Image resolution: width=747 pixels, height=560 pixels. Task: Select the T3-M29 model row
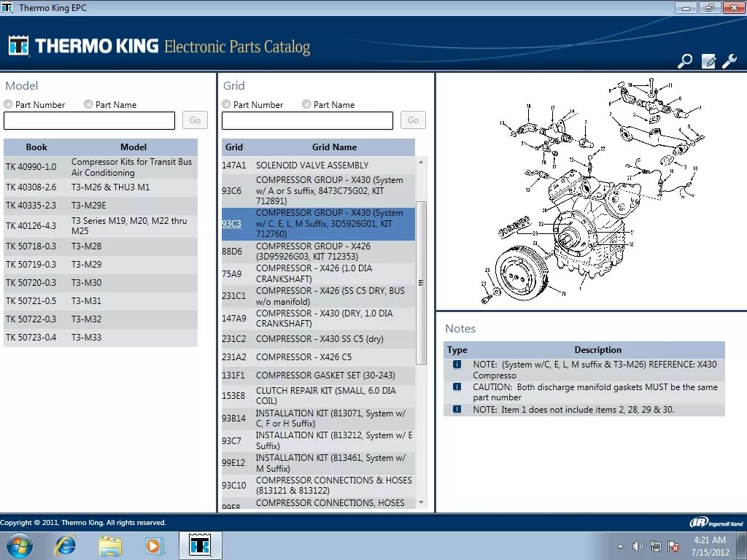pos(101,265)
